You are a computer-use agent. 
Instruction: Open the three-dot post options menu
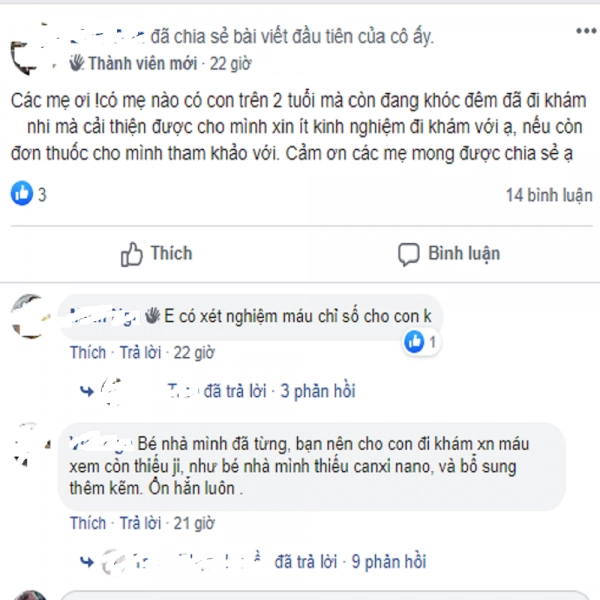pyautogui.click(x=587, y=31)
